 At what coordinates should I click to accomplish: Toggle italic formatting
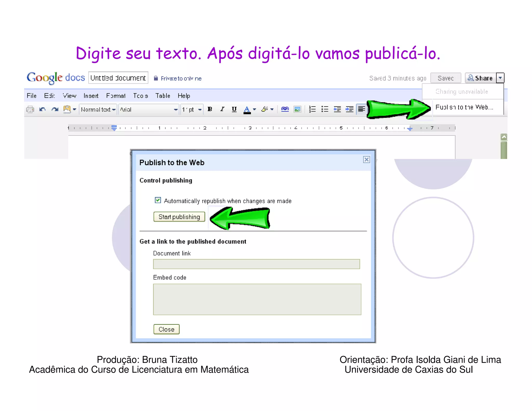(222, 109)
